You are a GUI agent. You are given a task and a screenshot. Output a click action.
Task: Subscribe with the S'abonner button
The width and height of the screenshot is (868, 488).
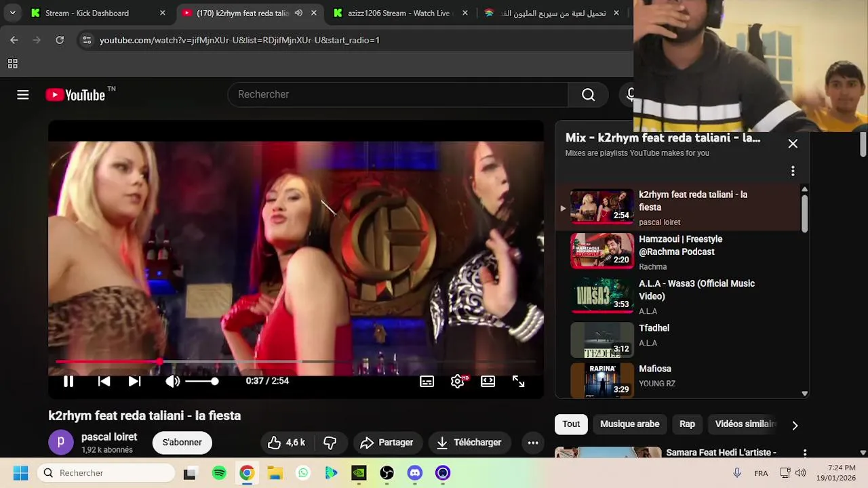(x=182, y=443)
